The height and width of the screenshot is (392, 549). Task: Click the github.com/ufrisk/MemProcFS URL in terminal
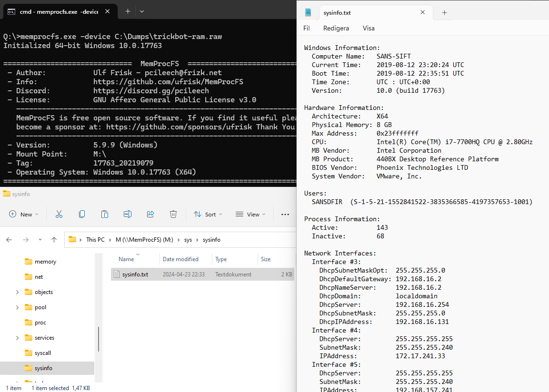(x=168, y=82)
